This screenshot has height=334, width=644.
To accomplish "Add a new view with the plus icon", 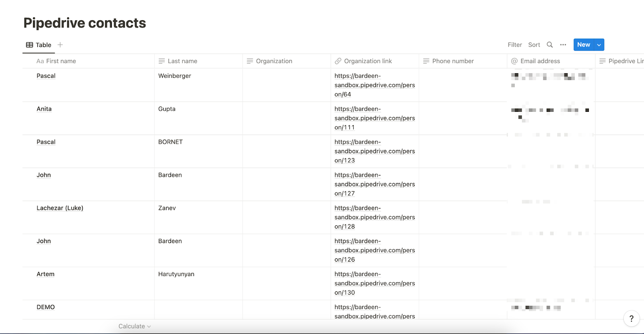I will coord(60,45).
